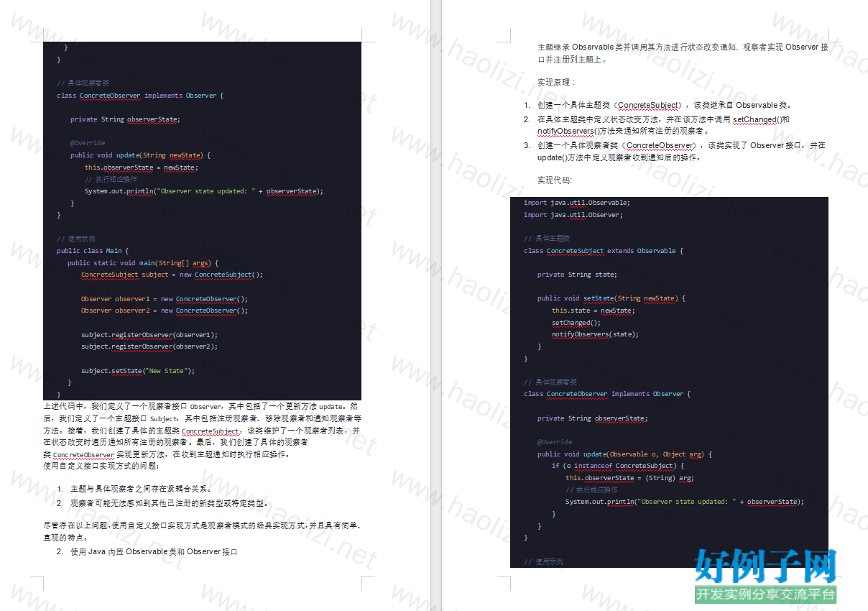Click the green 开发实例分享交流平台 banner

(x=765, y=594)
